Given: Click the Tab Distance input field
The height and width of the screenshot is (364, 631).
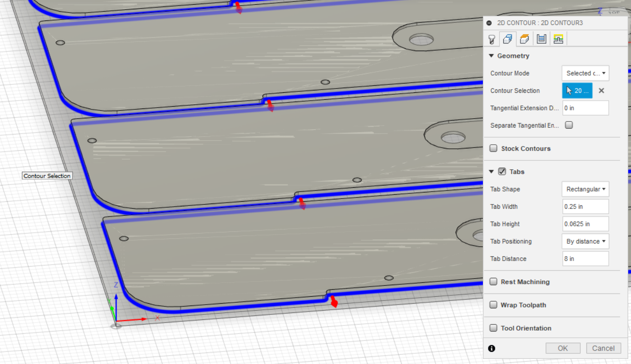Looking at the screenshot, I should click(585, 258).
